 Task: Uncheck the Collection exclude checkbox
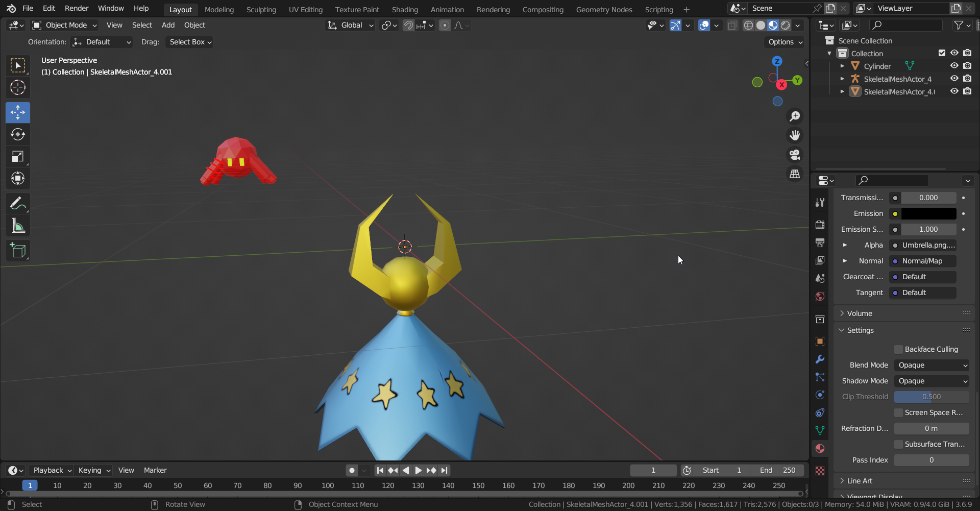942,53
